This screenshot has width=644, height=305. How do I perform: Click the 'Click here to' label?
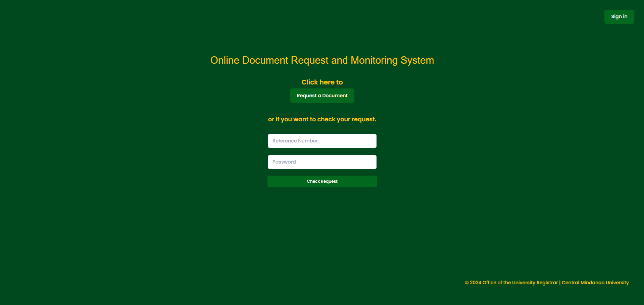click(x=321, y=82)
